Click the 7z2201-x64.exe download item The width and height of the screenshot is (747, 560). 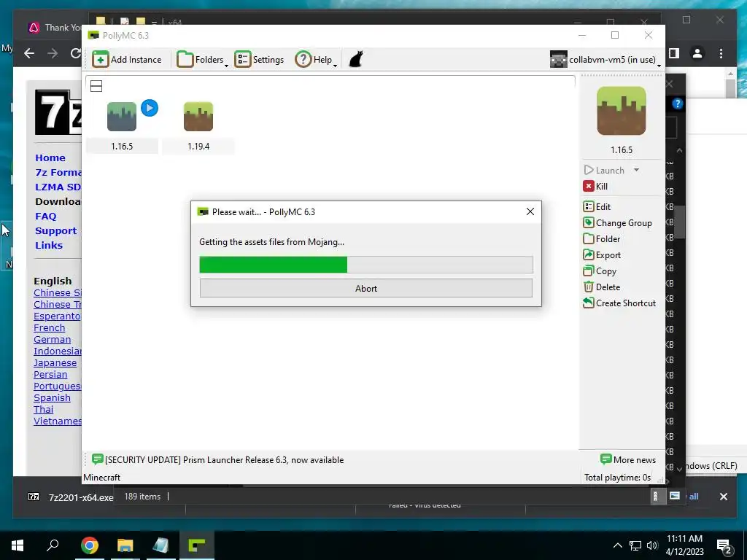(70, 497)
